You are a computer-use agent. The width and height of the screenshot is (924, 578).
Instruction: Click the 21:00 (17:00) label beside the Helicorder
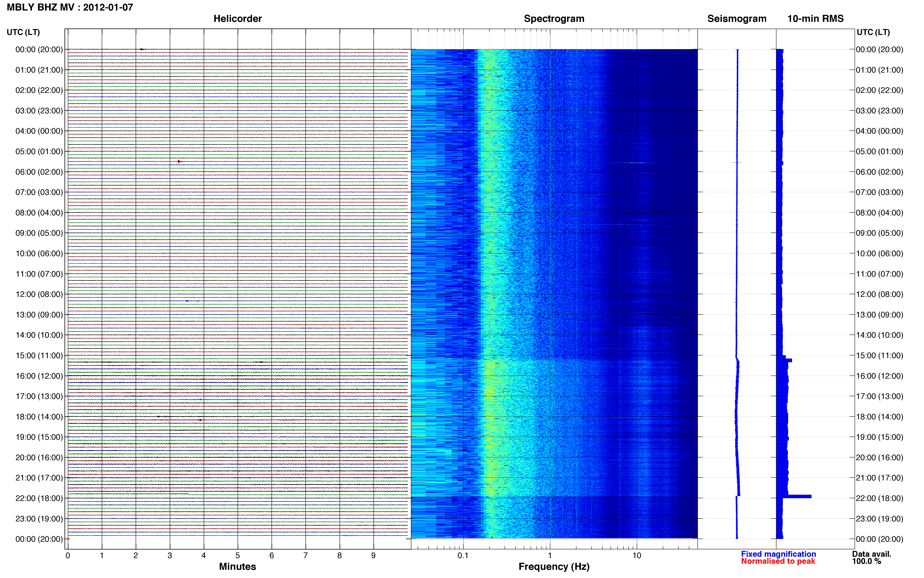[x=39, y=478]
